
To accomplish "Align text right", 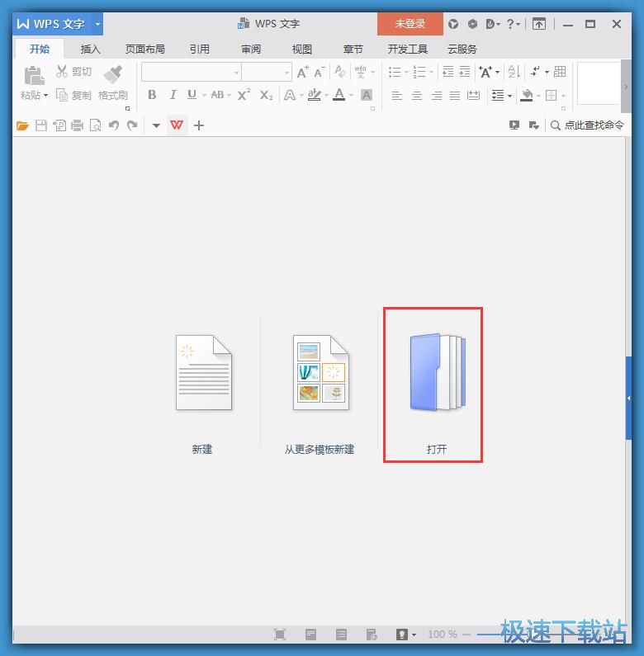I will [436, 96].
